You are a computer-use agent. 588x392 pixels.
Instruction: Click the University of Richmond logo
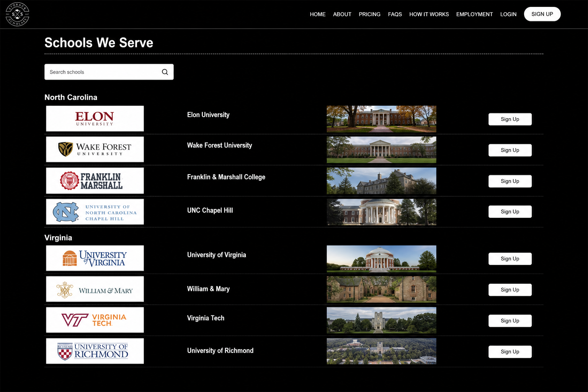[95, 351]
